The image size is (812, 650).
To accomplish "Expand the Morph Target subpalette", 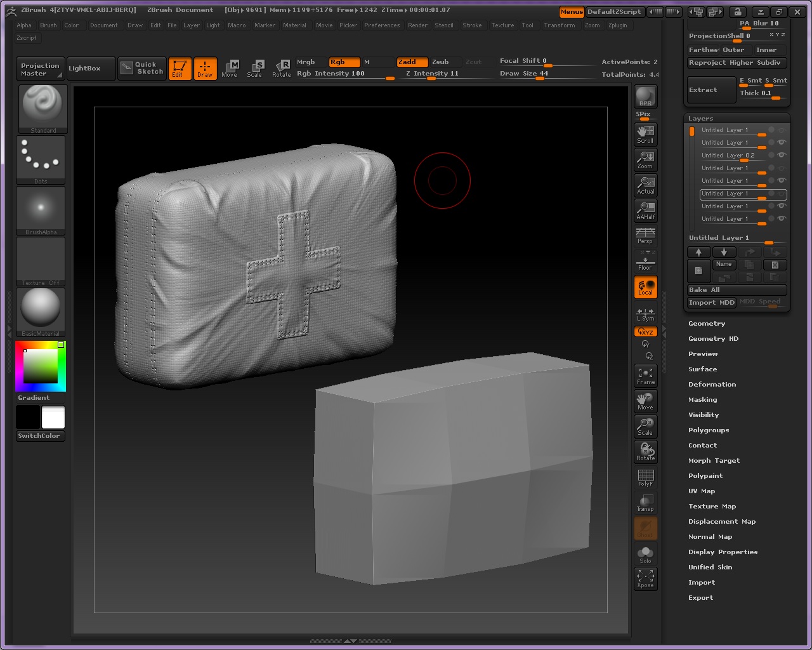I will 714,461.
